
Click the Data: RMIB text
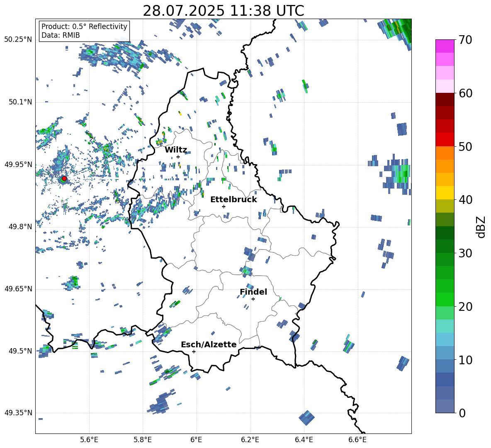(x=61, y=35)
